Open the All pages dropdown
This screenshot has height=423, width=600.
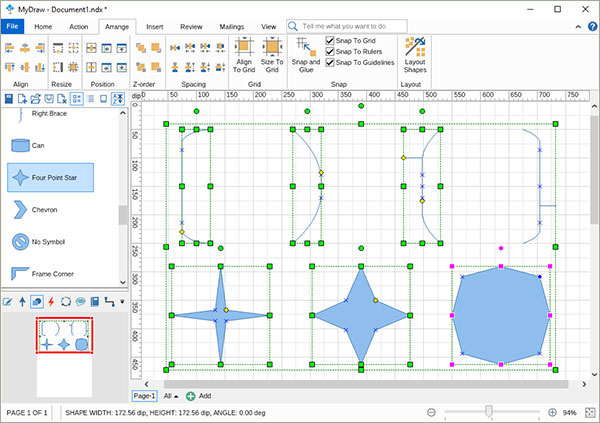pos(171,396)
